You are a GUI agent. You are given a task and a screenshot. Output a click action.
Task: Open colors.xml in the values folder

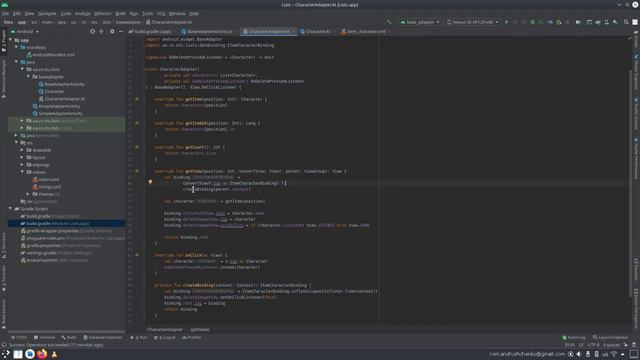tap(46, 180)
